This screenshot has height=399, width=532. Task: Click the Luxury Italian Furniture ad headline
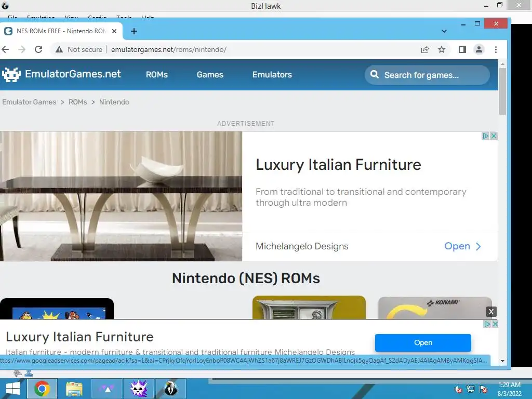[x=338, y=165]
